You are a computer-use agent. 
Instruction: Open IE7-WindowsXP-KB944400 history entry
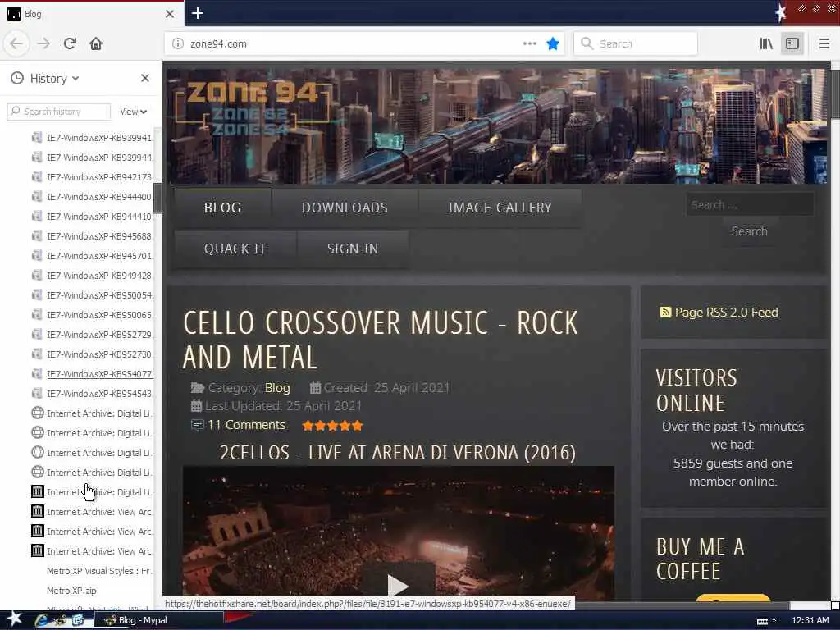[x=92, y=197]
